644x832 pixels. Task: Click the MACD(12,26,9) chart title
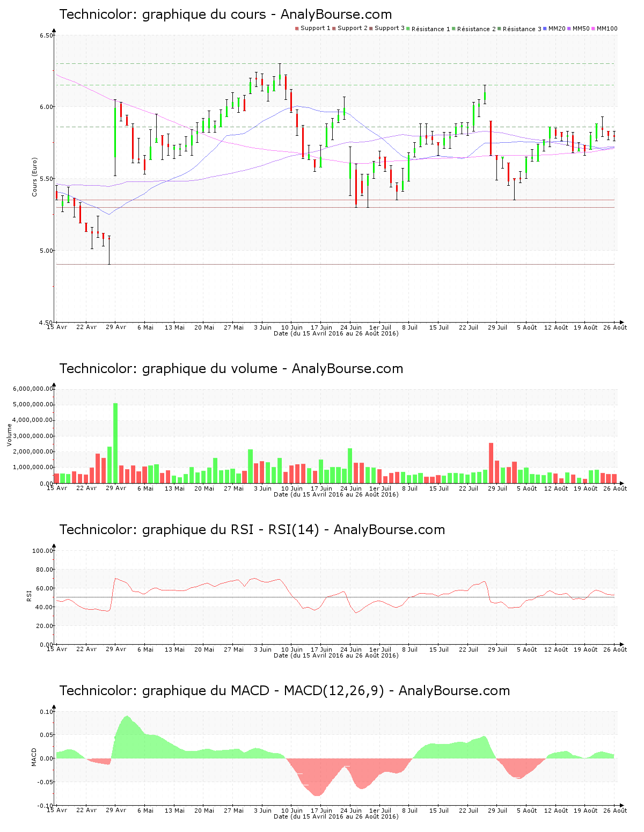284,691
